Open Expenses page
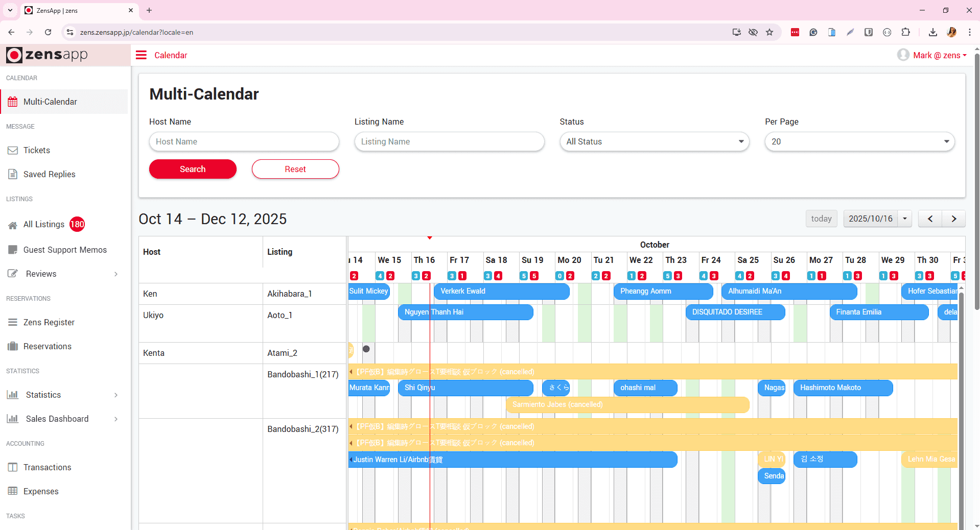 (41, 491)
